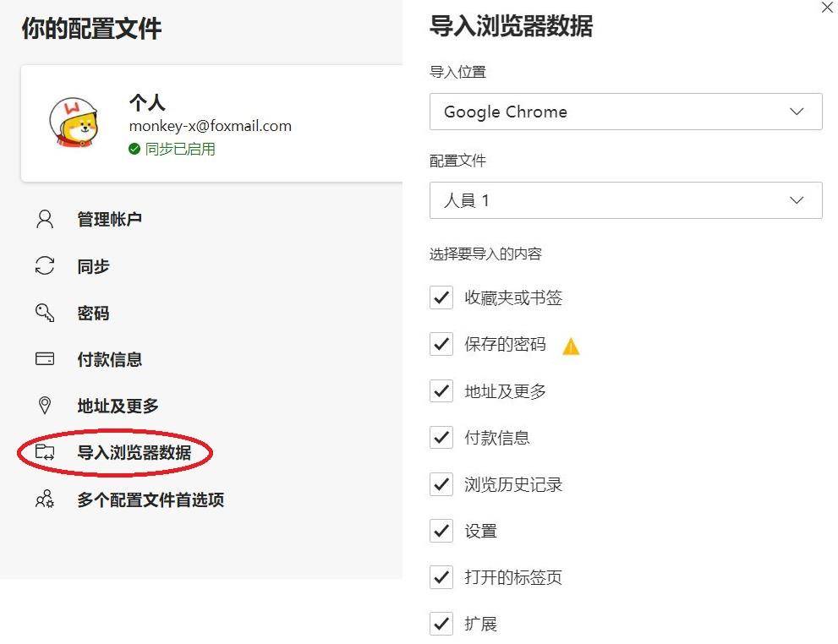Uncheck the 扩展 import option
This screenshot has height=644, width=838.
(441, 624)
